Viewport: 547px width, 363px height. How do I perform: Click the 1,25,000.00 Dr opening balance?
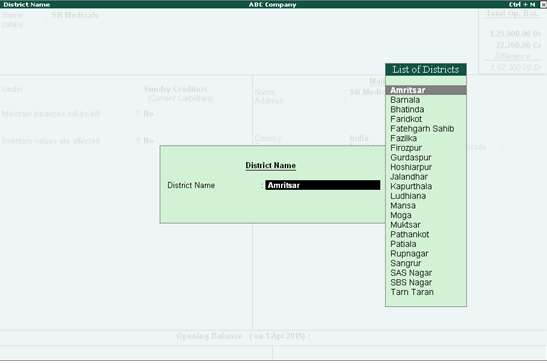(515, 34)
